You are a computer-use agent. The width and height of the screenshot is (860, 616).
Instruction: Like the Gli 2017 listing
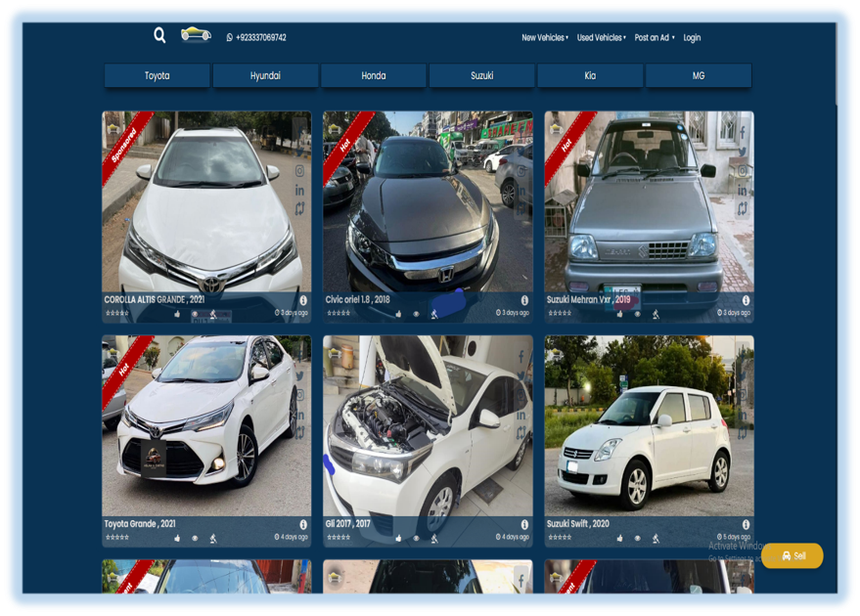coord(398,538)
